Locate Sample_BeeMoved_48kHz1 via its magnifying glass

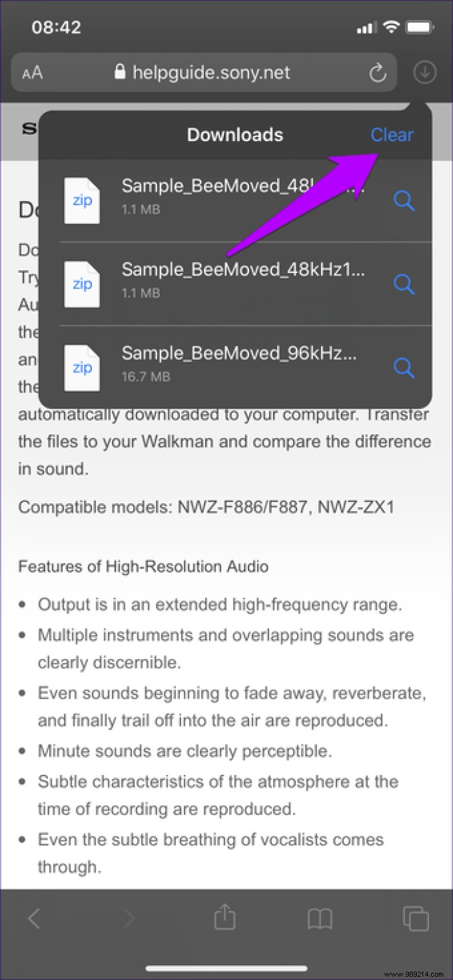tap(403, 284)
